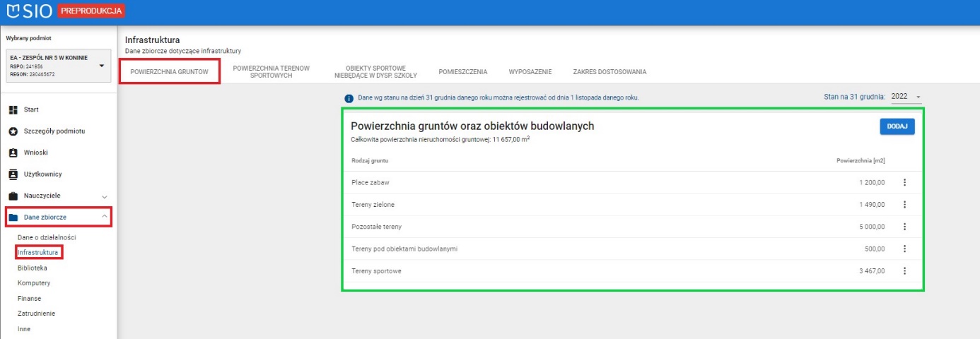Screen dimensions: 980x339
Task: Click the PREPRODUKCJA badge in header
Action: 91,11
